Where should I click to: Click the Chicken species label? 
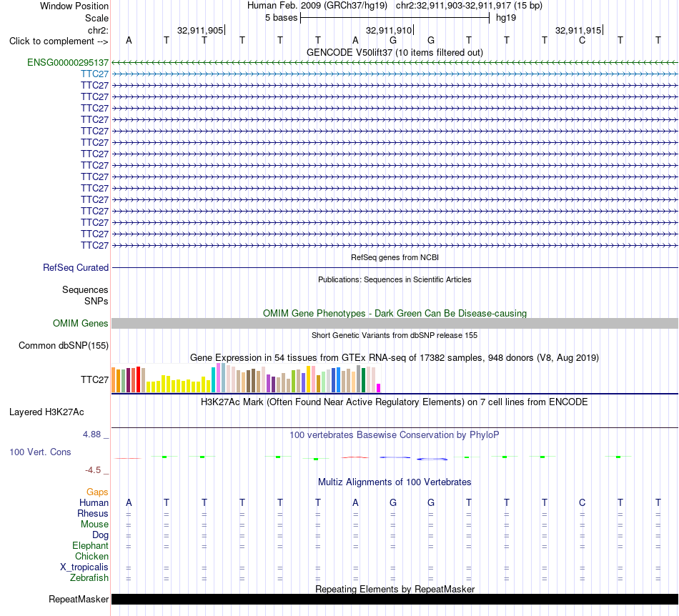coord(91,556)
